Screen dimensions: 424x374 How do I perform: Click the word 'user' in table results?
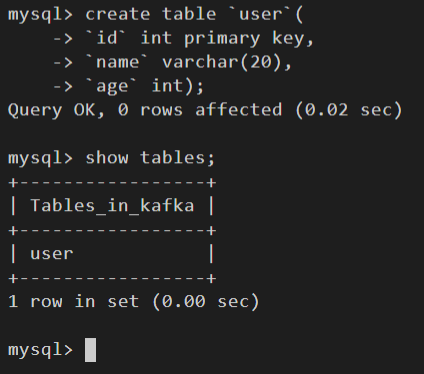[x=52, y=254]
